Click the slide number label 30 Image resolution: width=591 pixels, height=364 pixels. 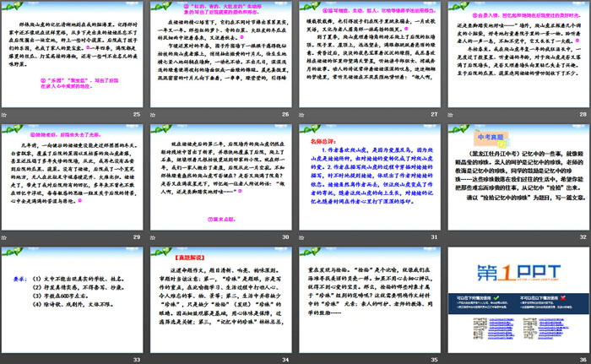(x=285, y=237)
